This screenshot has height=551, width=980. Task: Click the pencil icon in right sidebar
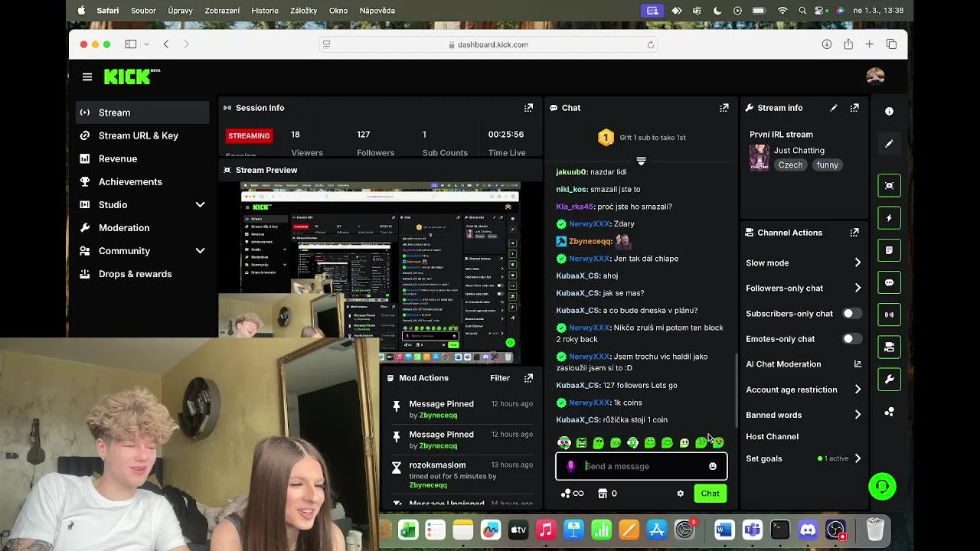coord(889,144)
